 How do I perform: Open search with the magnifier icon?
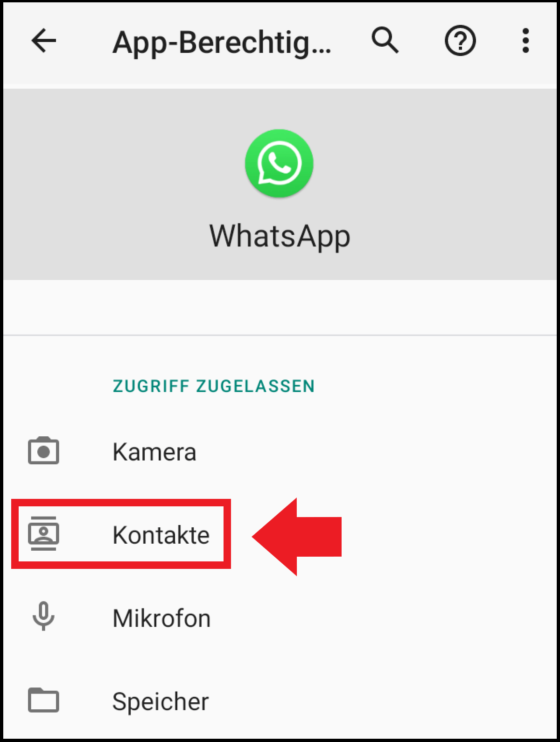(x=385, y=41)
